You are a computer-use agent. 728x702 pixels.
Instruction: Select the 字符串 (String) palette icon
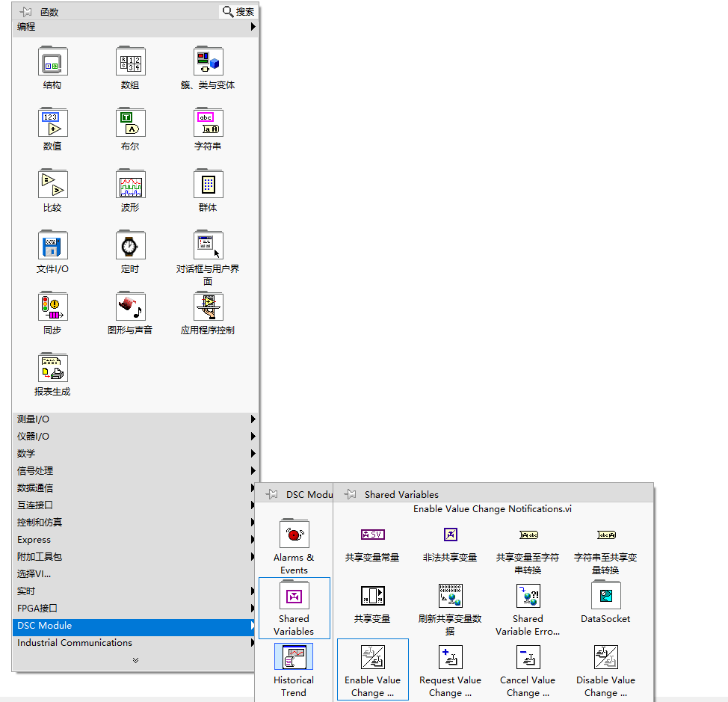click(x=209, y=122)
